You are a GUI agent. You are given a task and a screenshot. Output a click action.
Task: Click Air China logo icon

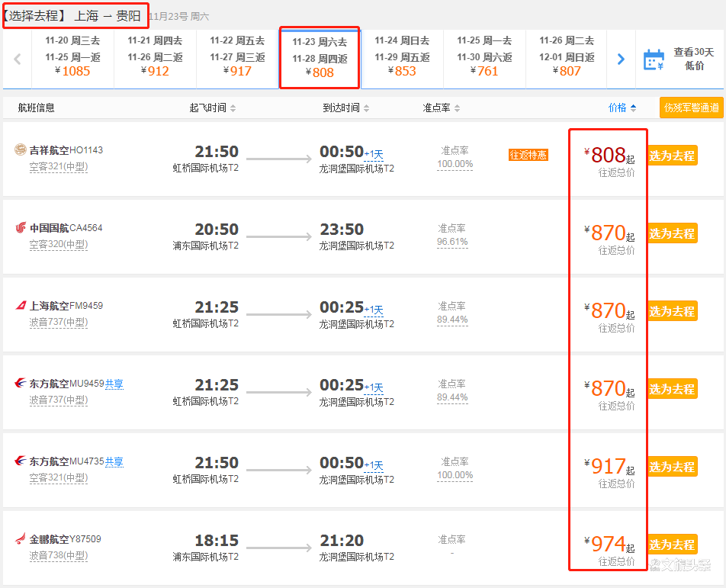point(21,227)
